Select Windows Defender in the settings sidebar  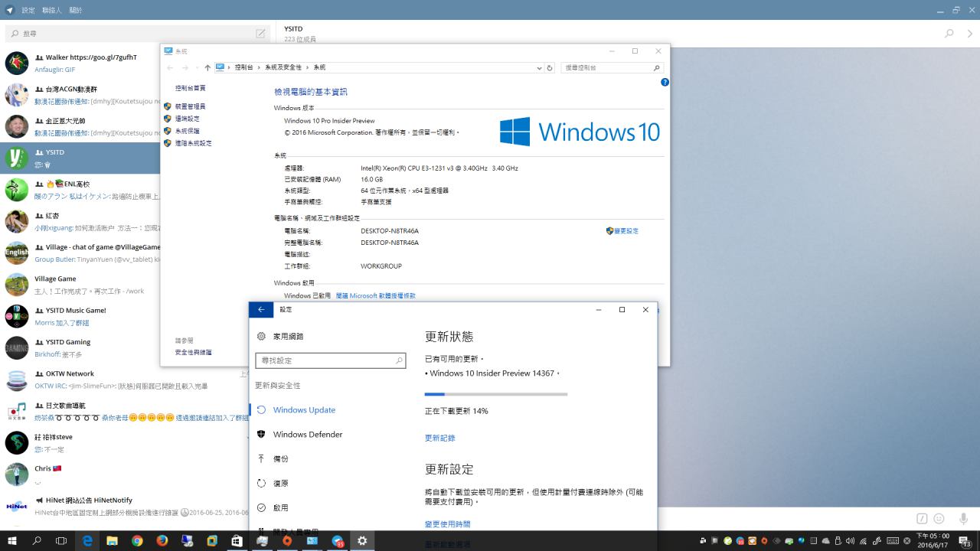307,435
